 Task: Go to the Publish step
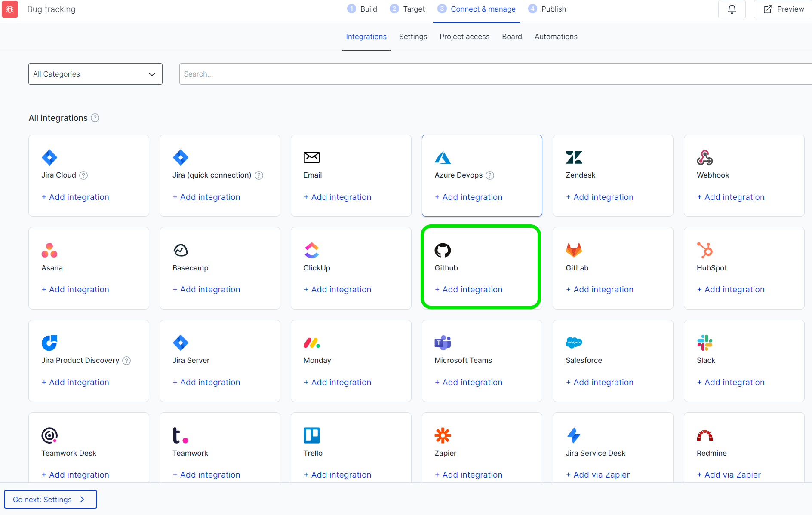[x=547, y=9]
